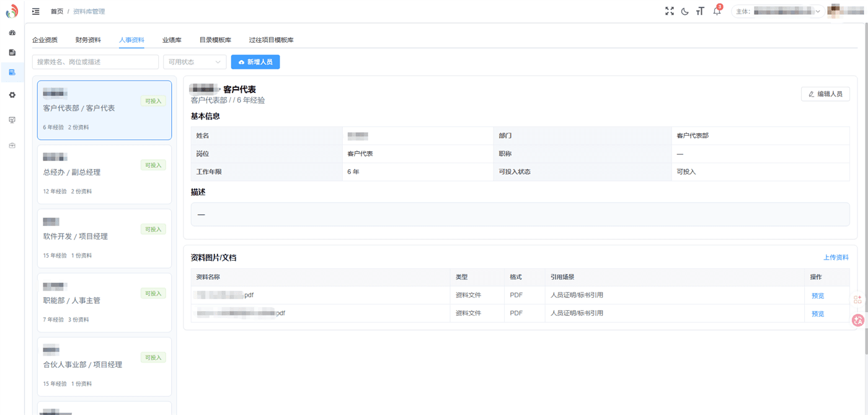
Task: Click the 6 年 work years value
Action: (353, 172)
